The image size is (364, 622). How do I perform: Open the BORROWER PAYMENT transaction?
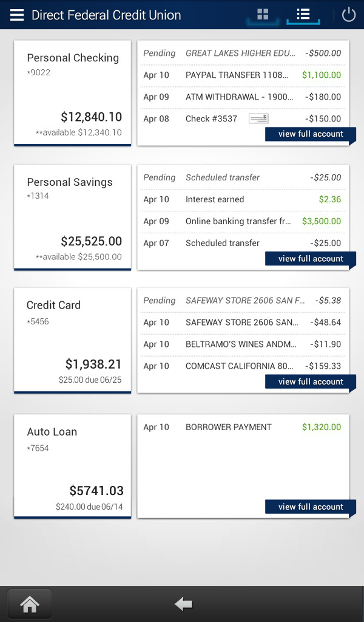243,427
